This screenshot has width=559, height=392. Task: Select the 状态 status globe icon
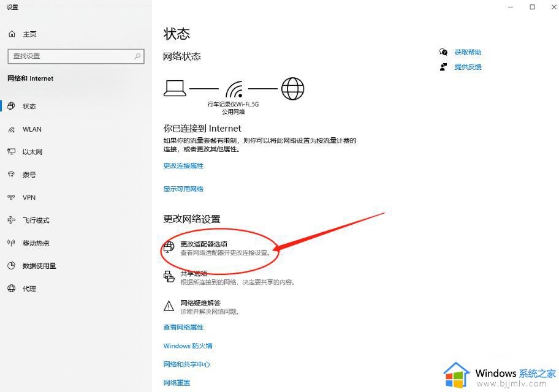[x=11, y=106]
